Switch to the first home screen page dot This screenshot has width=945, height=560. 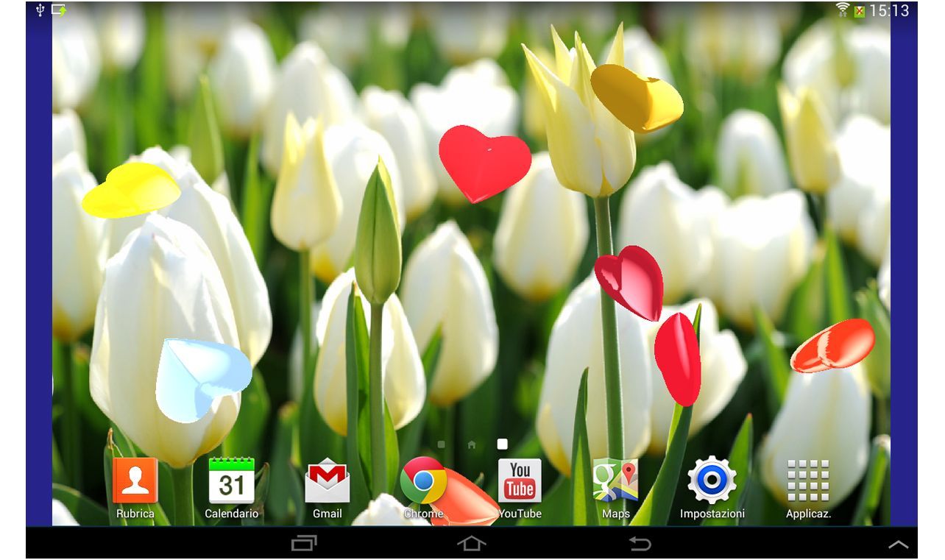click(441, 444)
